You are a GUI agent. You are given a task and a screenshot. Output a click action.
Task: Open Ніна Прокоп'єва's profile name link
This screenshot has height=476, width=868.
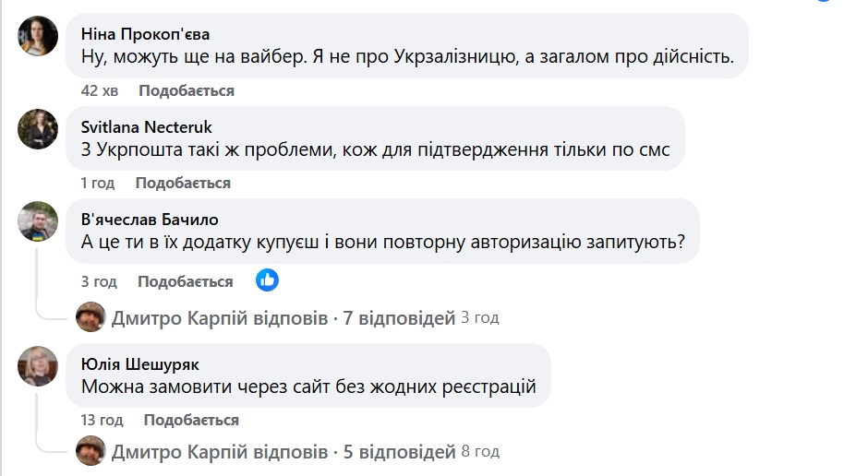(x=145, y=35)
